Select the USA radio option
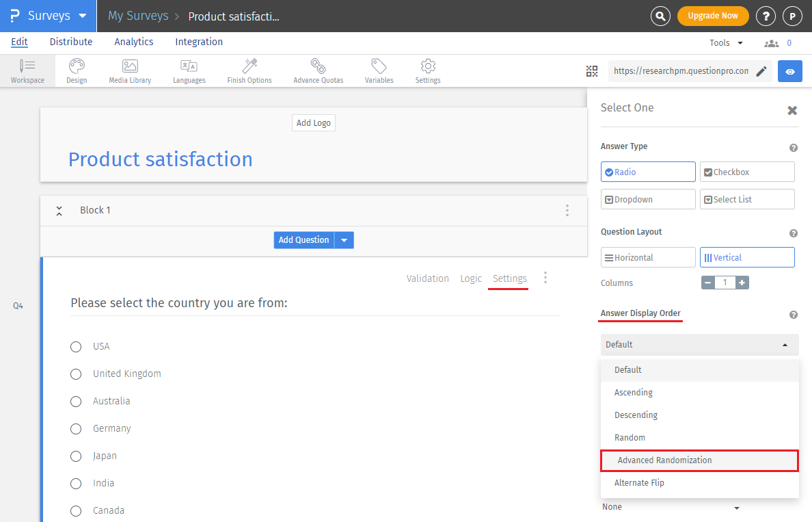This screenshot has height=522, width=812. pyautogui.click(x=76, y=347)
